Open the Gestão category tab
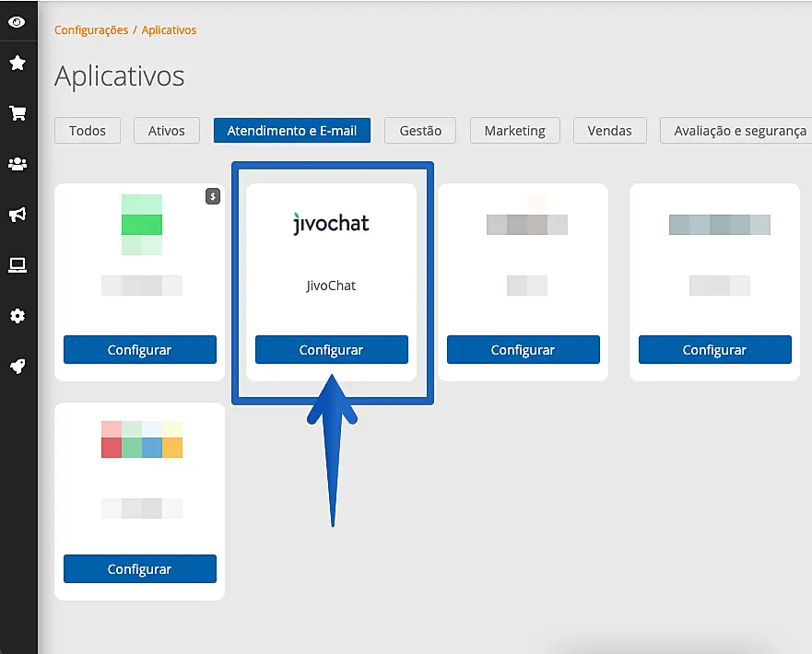 click(420, 131)
